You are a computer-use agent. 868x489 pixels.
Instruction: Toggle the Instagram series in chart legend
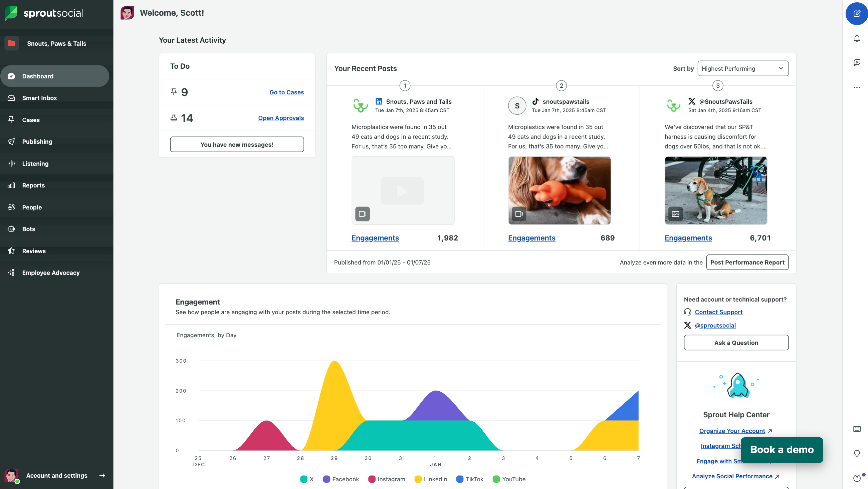387,479
